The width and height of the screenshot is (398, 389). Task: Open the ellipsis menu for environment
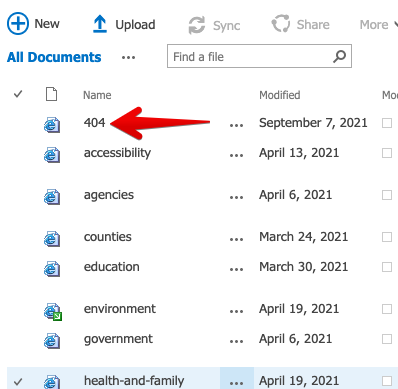[236, 312]
